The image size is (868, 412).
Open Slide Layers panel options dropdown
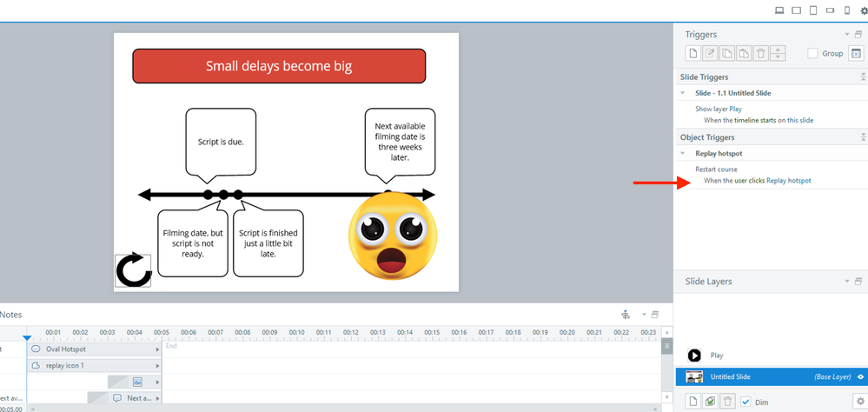coord(847,282)
